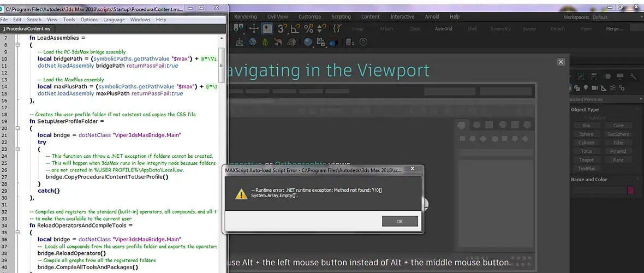The height and width of the screenshot is (273, 644).
Task: Close the Navigating in the Viewport overlay
Action: pos(561,62)
